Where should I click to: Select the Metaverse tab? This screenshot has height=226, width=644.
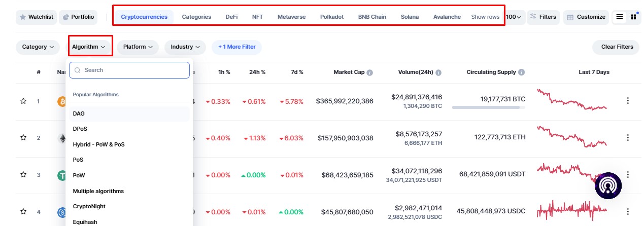(291, 17)
